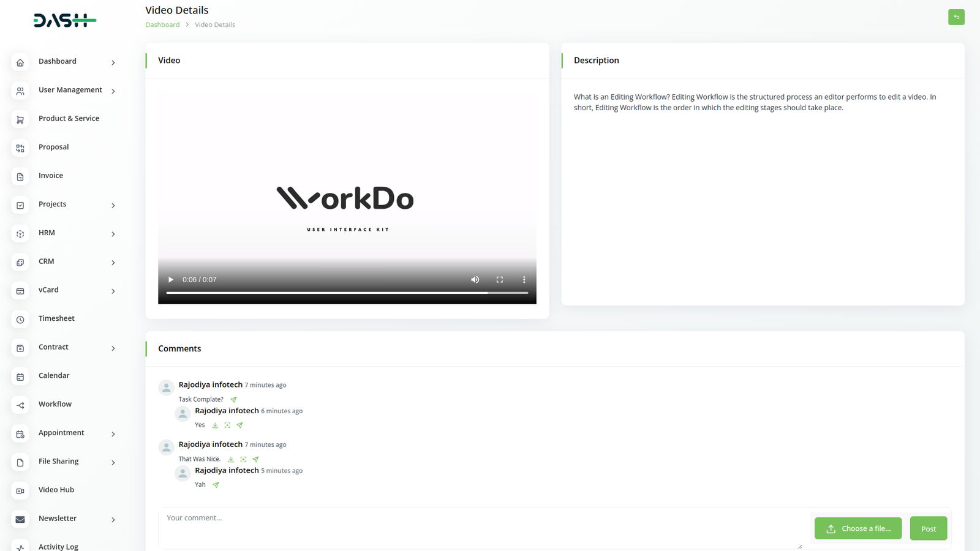Download attachment on "That Was Nice." comment
This screenshot has width=980, height=551.
231,459
